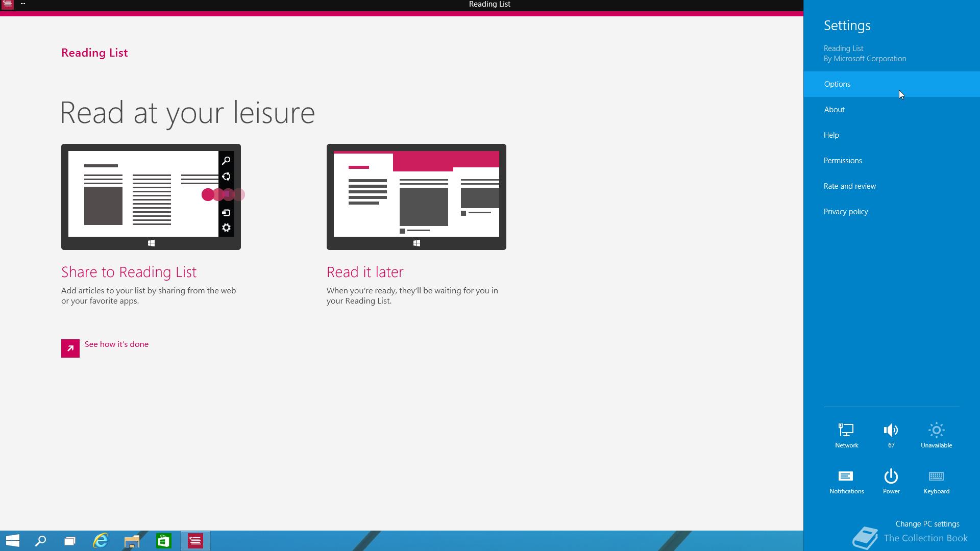The height and width of the screenshot is (551, 980).
Task: Click the See how it's done link
Action: coord(116,344)
